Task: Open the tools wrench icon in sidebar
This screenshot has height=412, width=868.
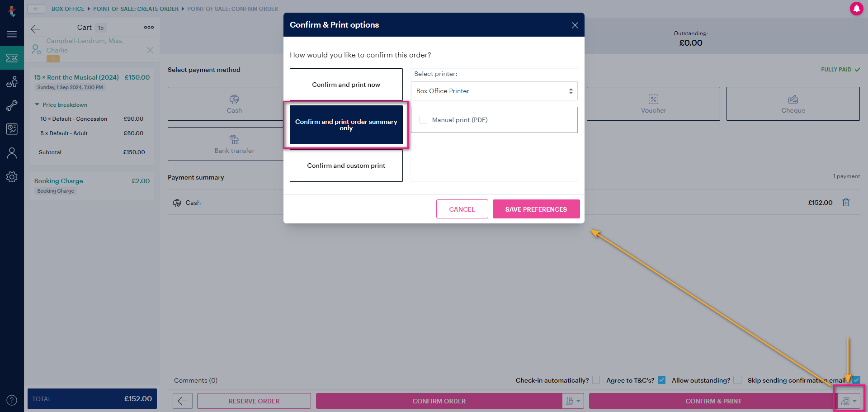Action: pyautogui.click(x=12, y=105)
